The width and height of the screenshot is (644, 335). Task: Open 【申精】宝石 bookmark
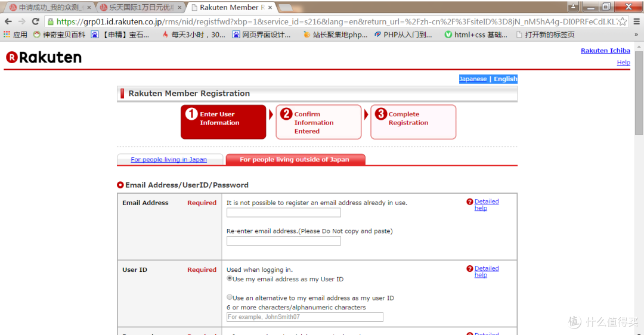pyautogui.click(x=120, y=35)
